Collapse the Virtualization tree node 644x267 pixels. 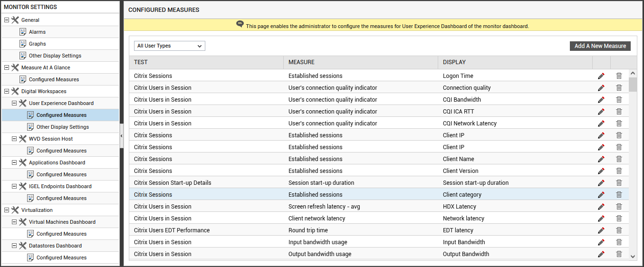[7, 210]
